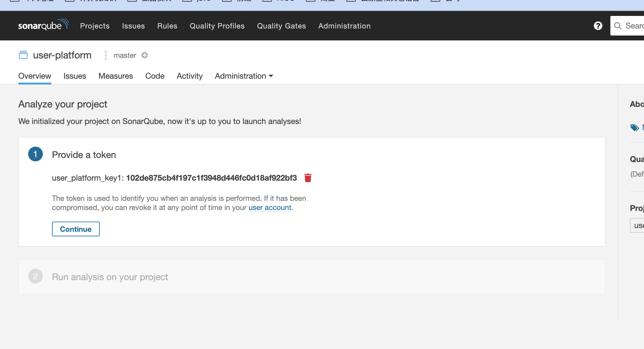Switch to the Code tab
This screenshot has height=349, width=644.
click(x=155, y=76)
